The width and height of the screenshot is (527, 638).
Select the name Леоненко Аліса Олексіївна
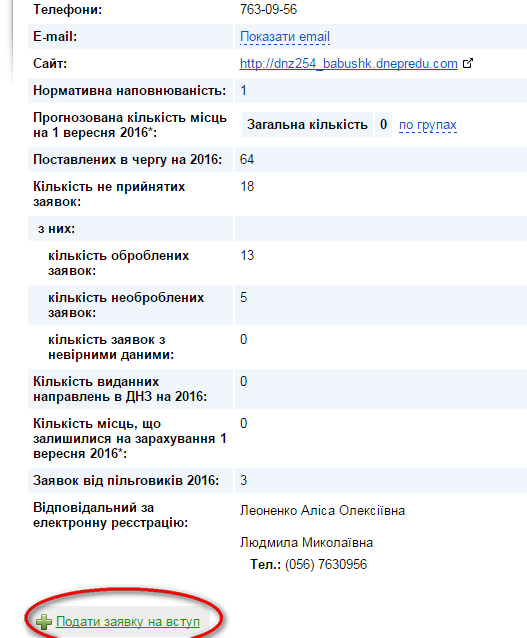(x=322, y=511)
